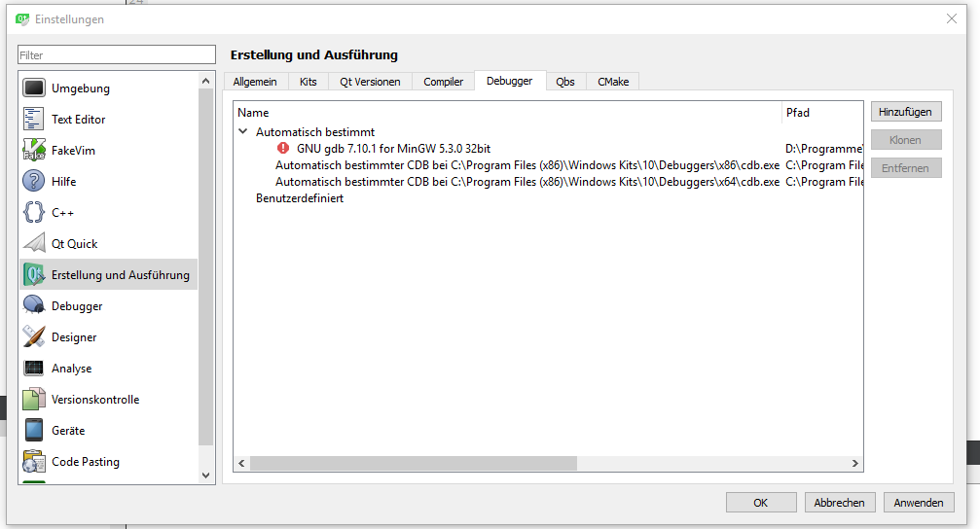Open the Compiler tab

tap(443, 82)
